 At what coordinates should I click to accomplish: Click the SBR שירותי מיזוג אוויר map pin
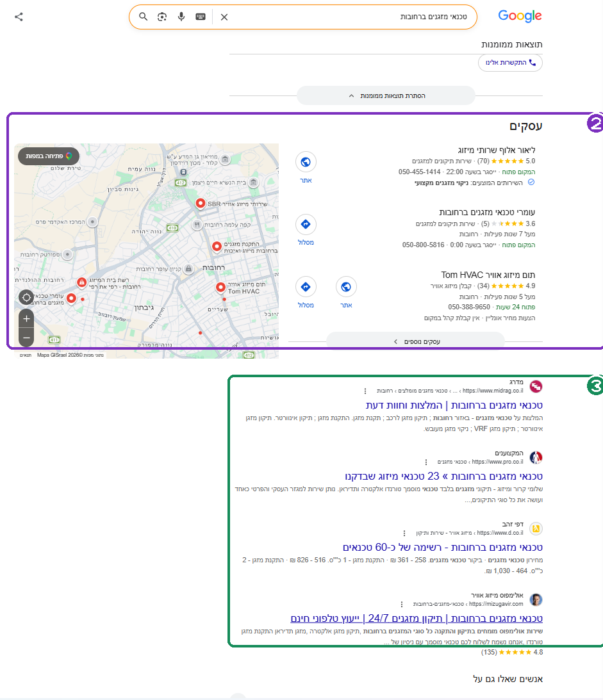click(x=201, y=204)
